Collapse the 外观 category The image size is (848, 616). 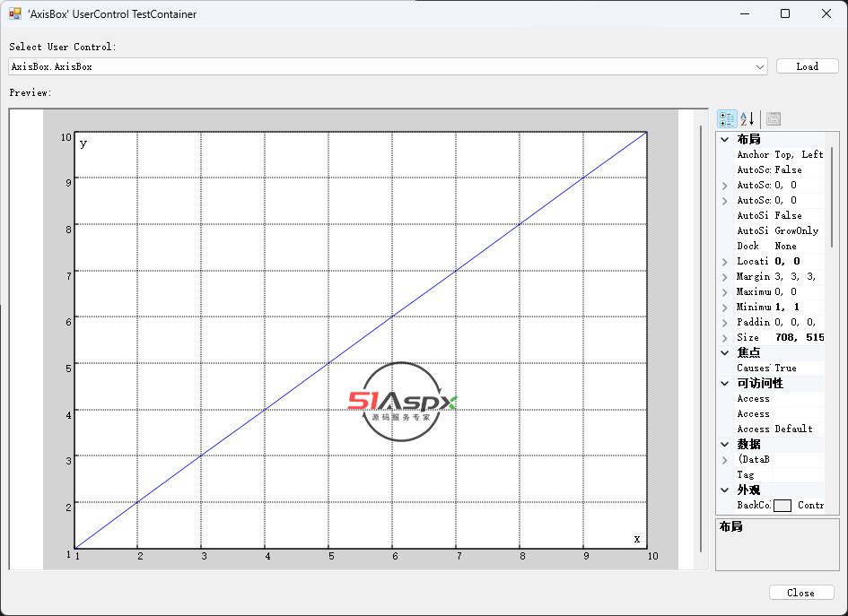(725, 490)
